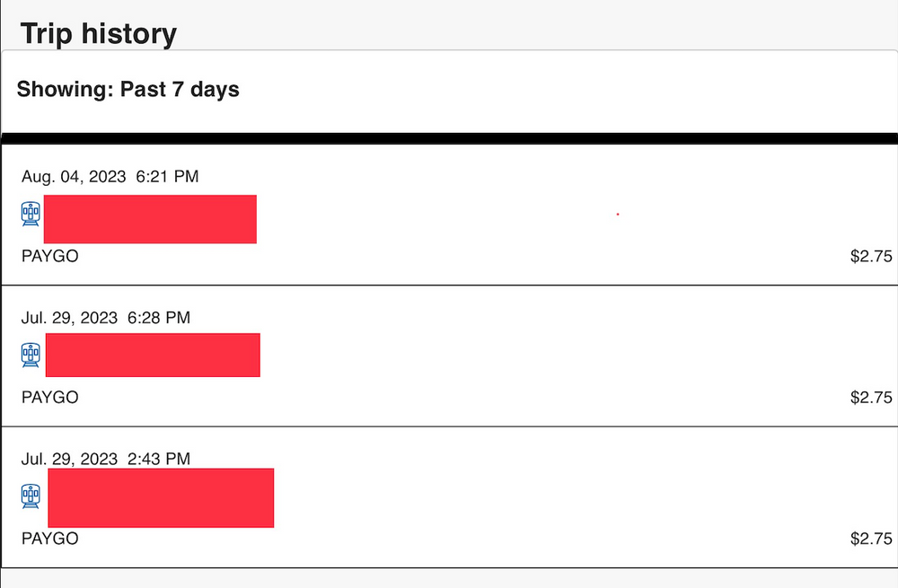Select the rail icon on the middle trip row

point(30,355)
